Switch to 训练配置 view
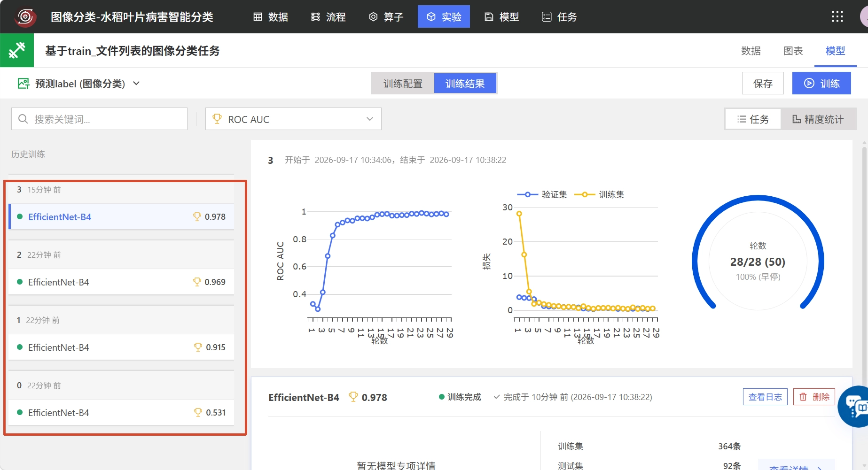 (403, 84)
